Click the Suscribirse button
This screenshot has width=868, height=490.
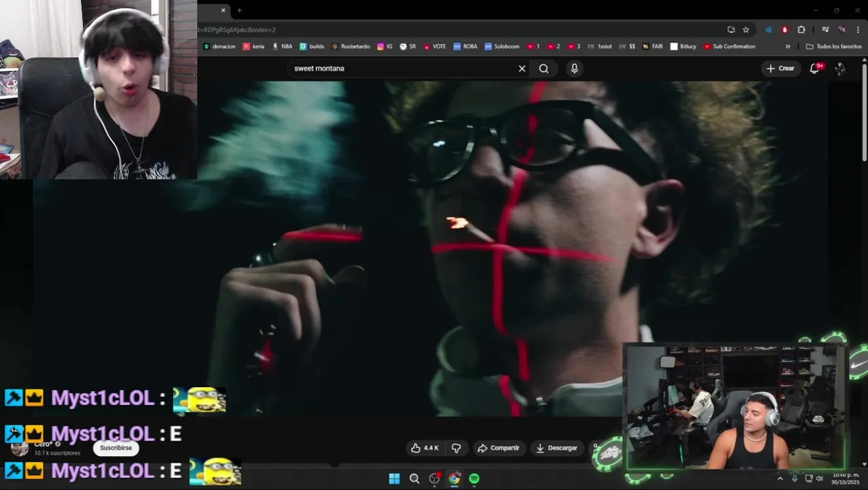(116, 448)
